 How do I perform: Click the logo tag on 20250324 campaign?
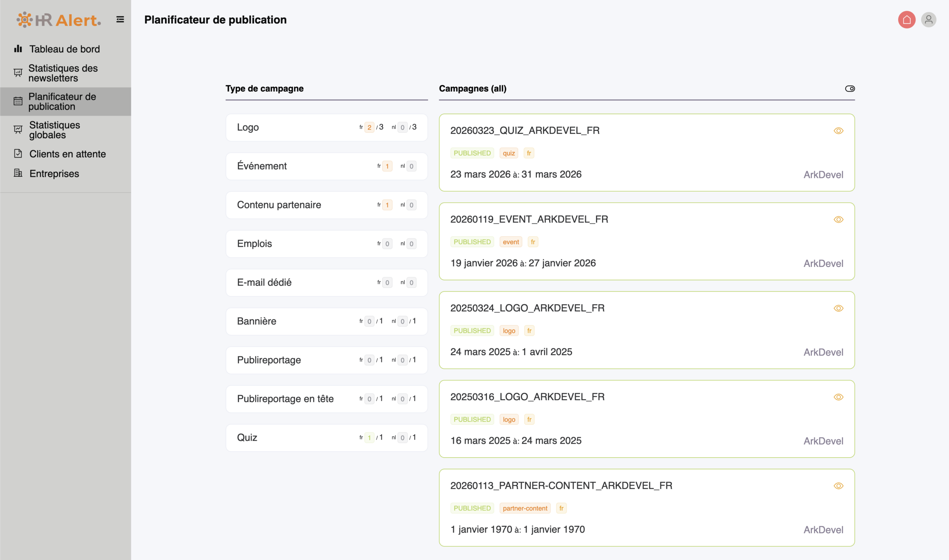[x=509, y=331]
